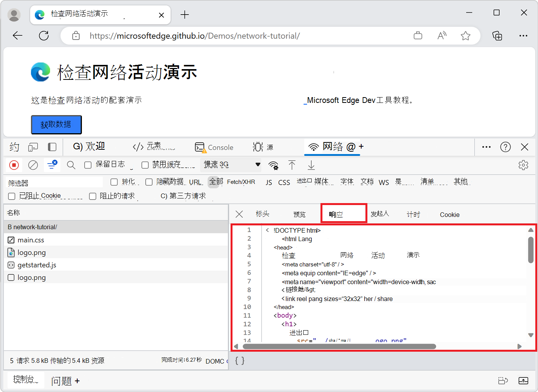This screenshot has width=538, height=392.
Task: Open the Collections icon
Action: point(497,36)
